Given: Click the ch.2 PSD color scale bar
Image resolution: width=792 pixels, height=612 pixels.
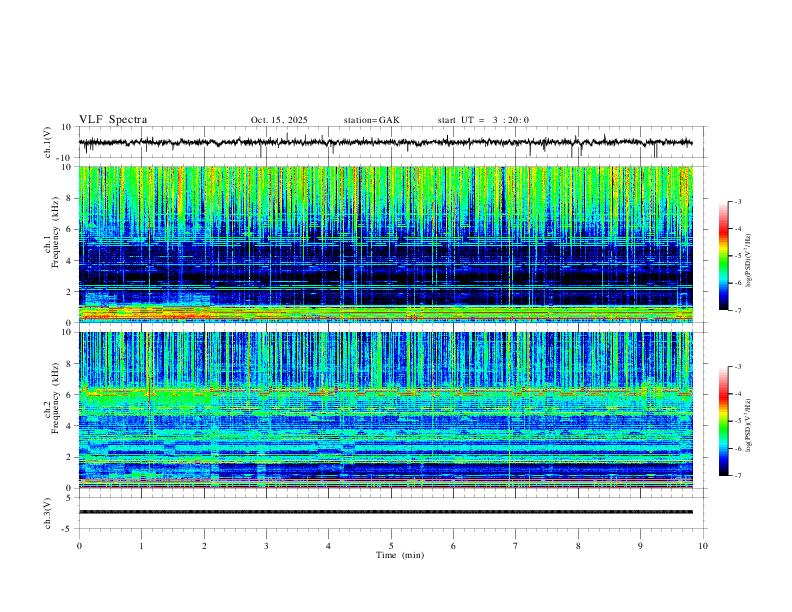Looking at the screenshot, I should 723,421.
